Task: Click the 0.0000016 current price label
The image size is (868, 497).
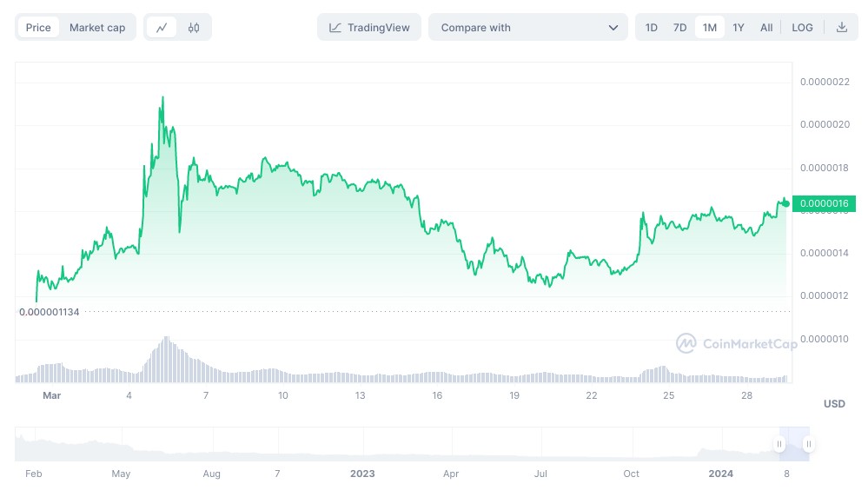Action: click(825, 203)
